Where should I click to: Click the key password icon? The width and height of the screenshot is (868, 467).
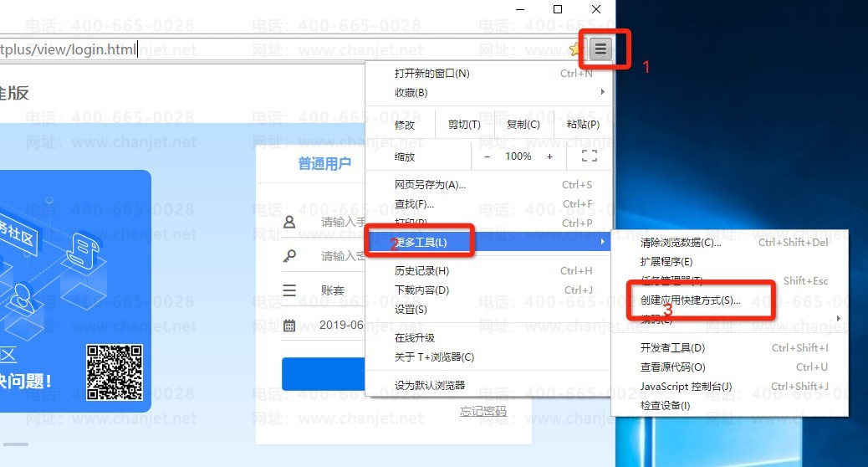[289, 256]
